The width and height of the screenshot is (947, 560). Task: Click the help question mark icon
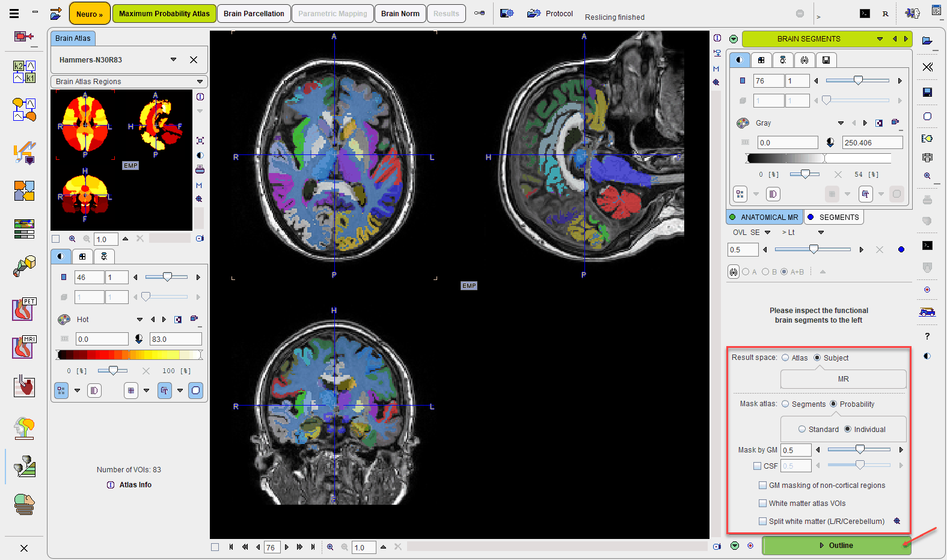coord(927,336)
